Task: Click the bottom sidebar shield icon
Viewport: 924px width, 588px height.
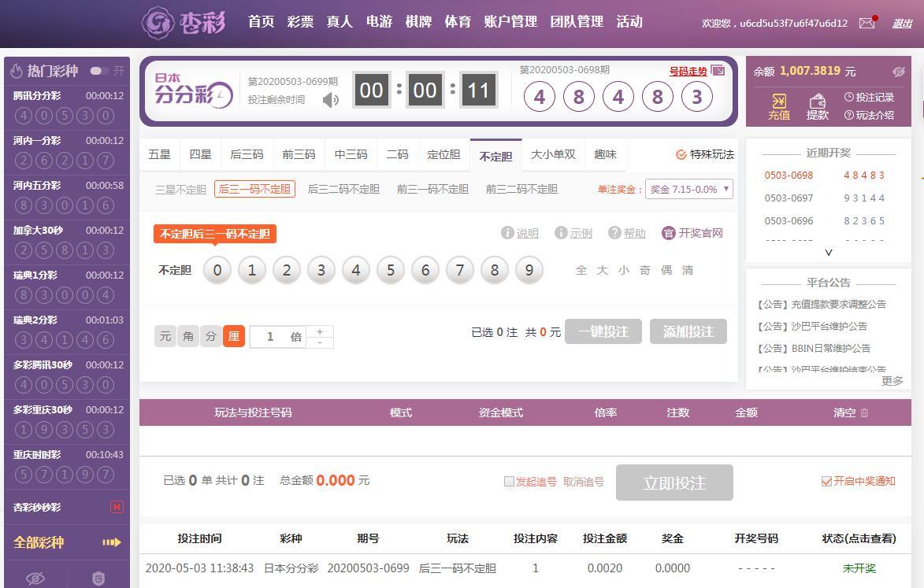Action: pyautogui.click(x=98, y=579)
